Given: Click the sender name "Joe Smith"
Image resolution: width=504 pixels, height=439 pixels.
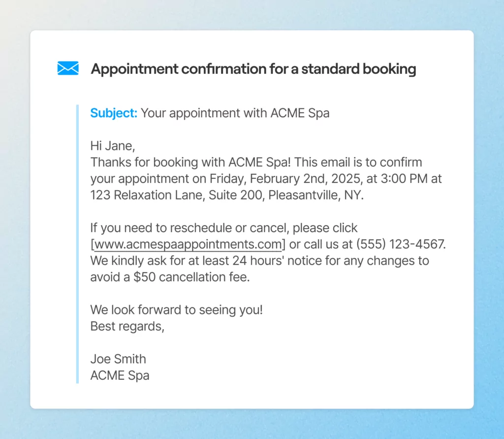Looking at the screenshot, I should pyautogui.click(x=118, y=359).
